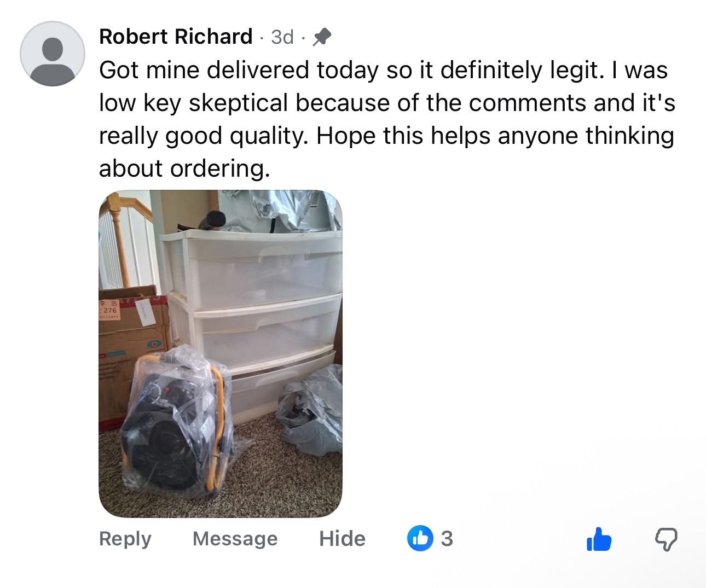This screenshot has width=706, height=588.
Task: Open the Robert Richard name link
Action: tap(176, 37)
